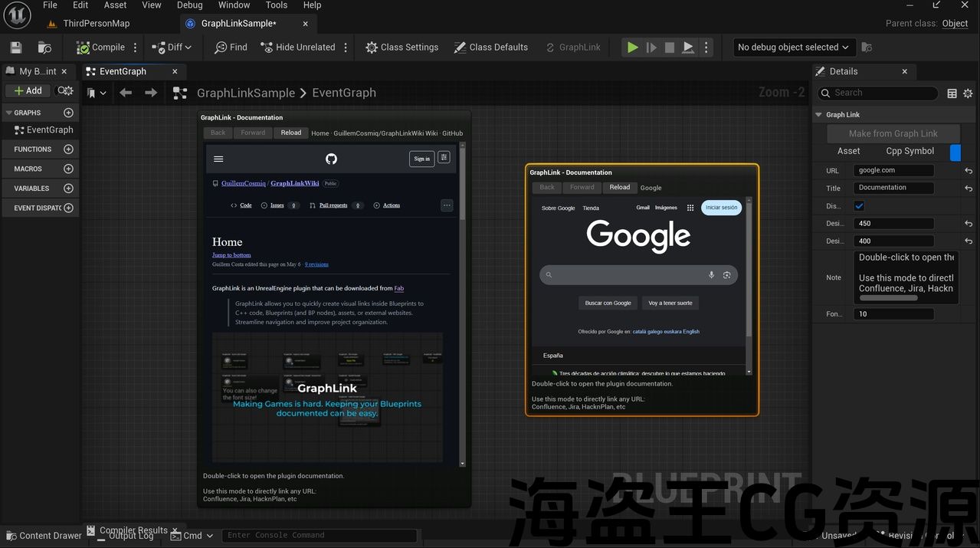
Task: Click the navigate back arrow in graph
Action: (126, 93)
